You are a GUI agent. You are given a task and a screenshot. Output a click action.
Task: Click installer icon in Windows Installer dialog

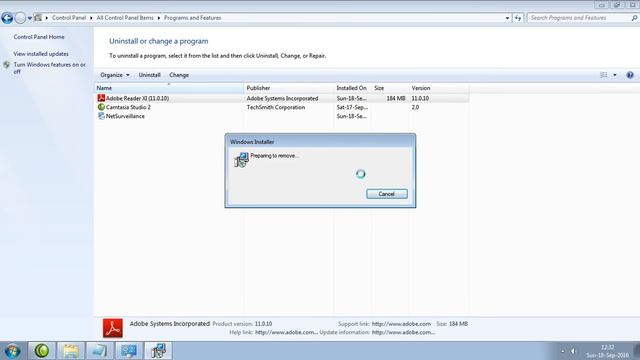(x=241, y=160)
